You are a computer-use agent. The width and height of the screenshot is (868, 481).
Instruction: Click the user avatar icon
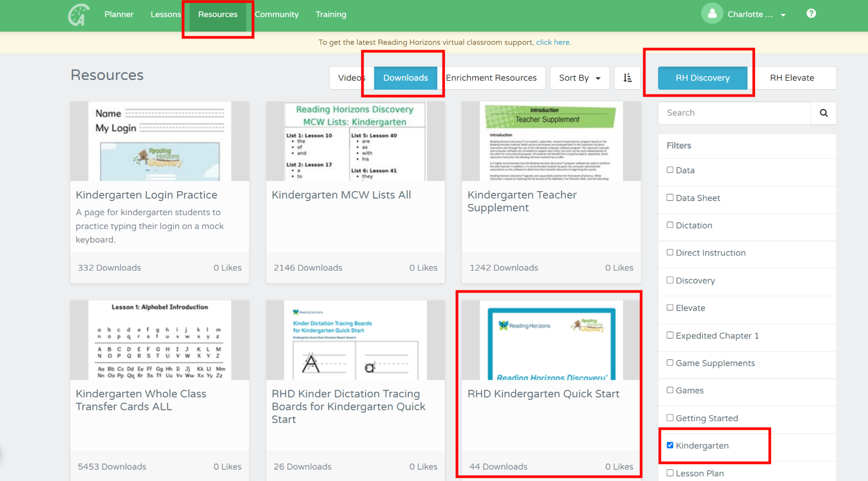pos(712,14)
